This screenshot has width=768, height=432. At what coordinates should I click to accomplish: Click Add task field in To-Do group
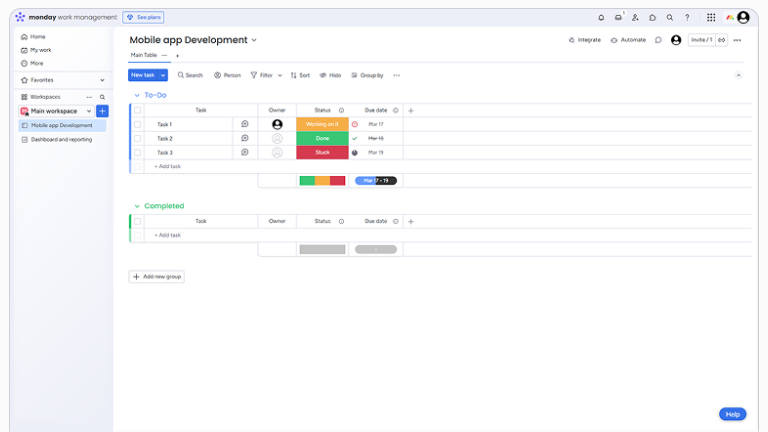click(x=168, y=167)
